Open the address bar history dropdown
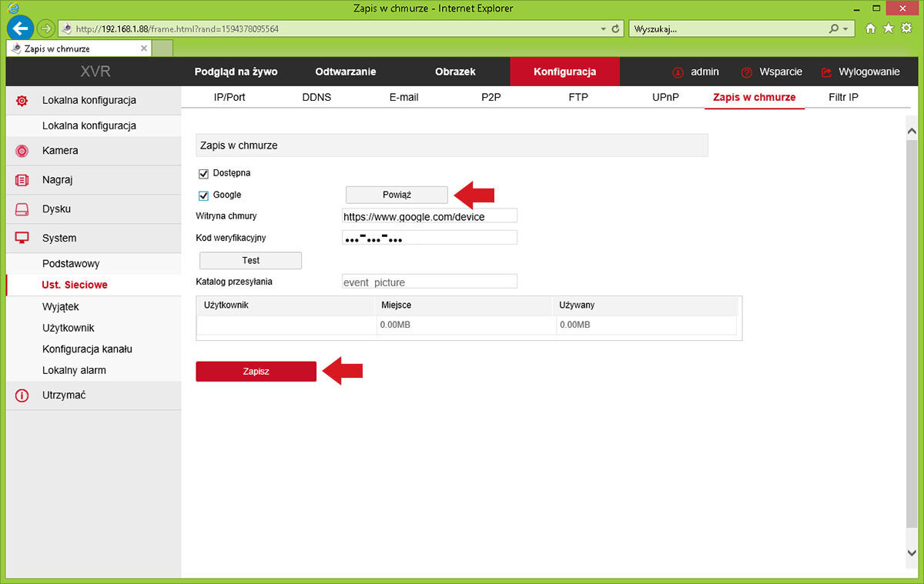Image resolution: width=924 pixels, height=584 pixels. coord(603,28)
